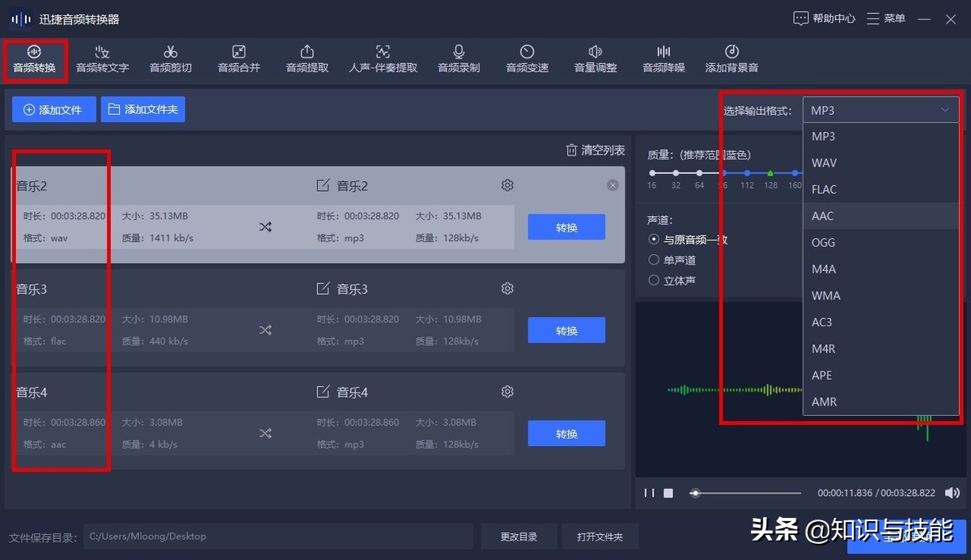Screen dimensions: 971x560
Task: Choose WMA from the format list
Action: pyautogui.click(x=880, y=295)
